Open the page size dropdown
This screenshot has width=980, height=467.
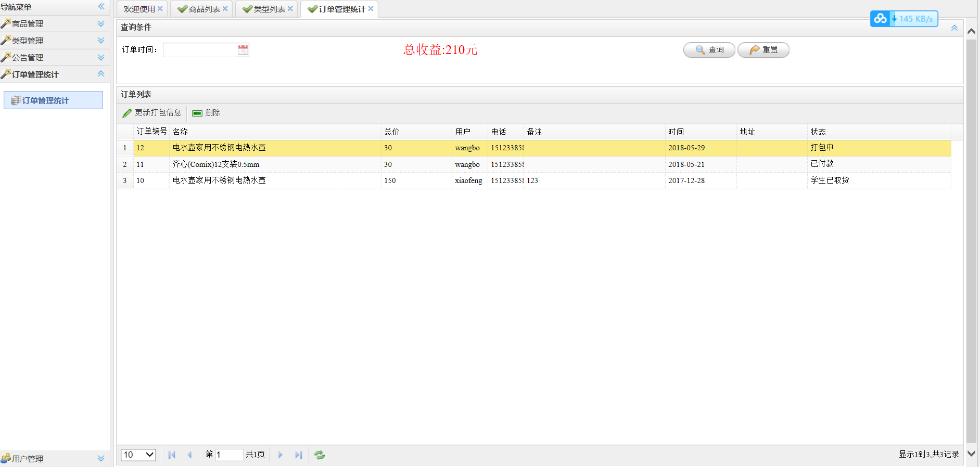[x=138, y=455]
